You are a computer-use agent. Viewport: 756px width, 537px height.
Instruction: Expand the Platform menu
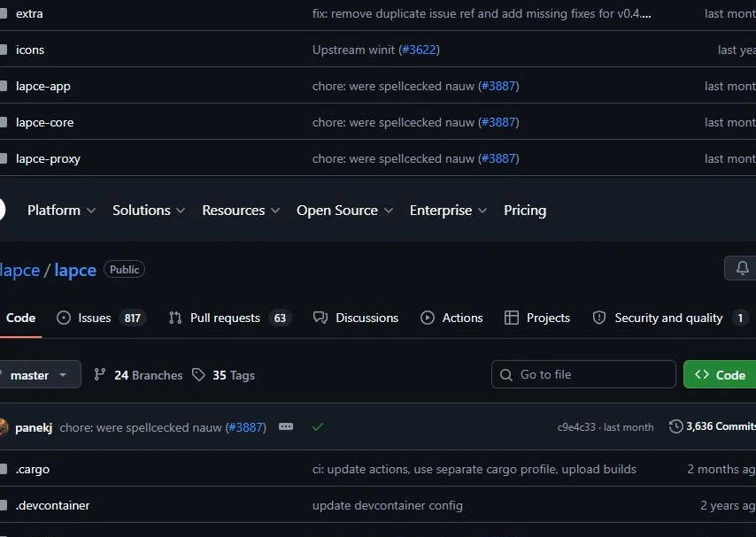pyautogui.click(x=61, y=211)
